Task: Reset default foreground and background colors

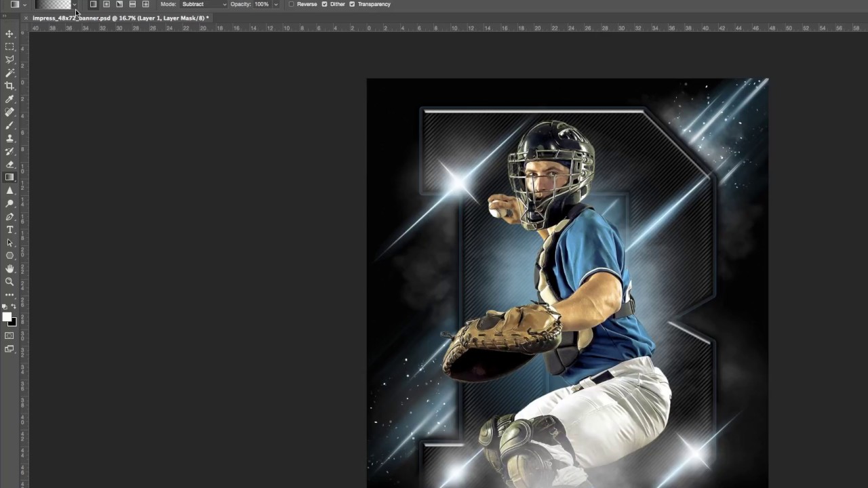Action: click(x=5, y=307)
